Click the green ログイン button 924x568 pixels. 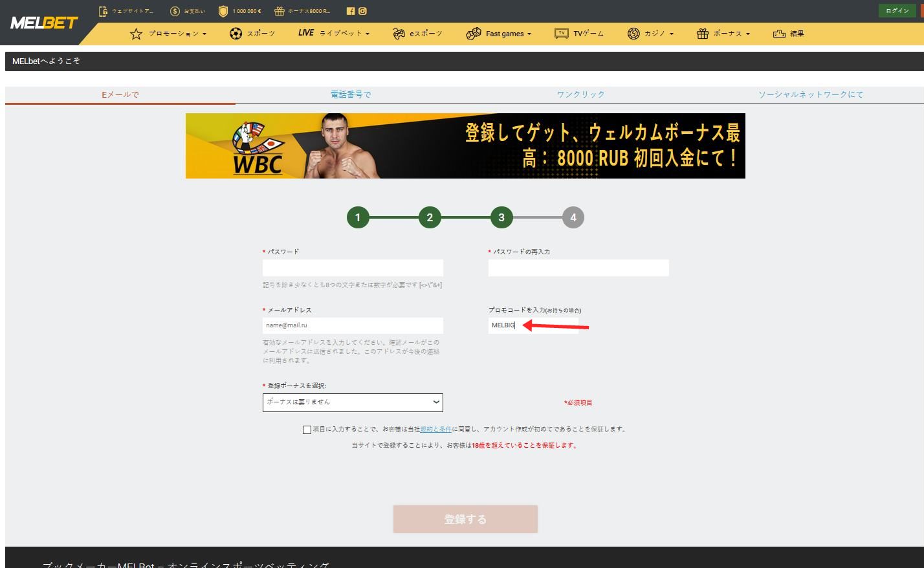897,11
